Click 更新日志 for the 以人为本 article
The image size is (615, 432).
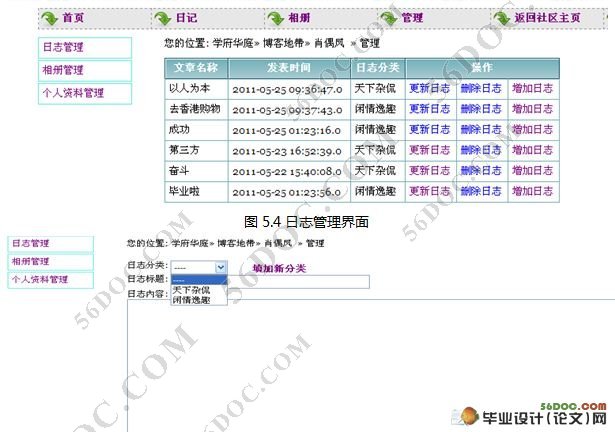pos(430,88)
